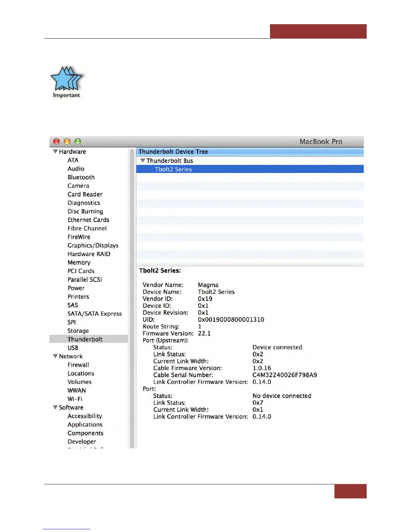Image resolution: width=411 pixels, height=532 pixels.
Task: Select Parallel SCSI entry
Action: (85, 279)
